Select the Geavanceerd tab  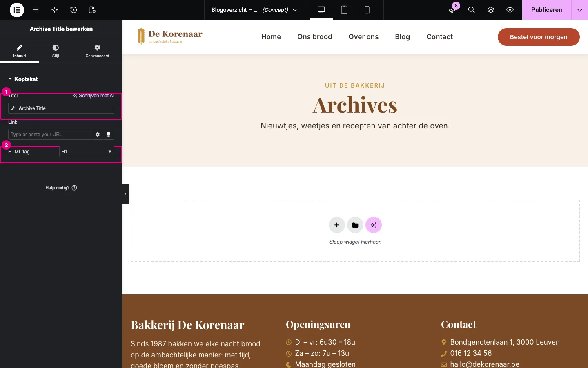(x=97, y=51)
